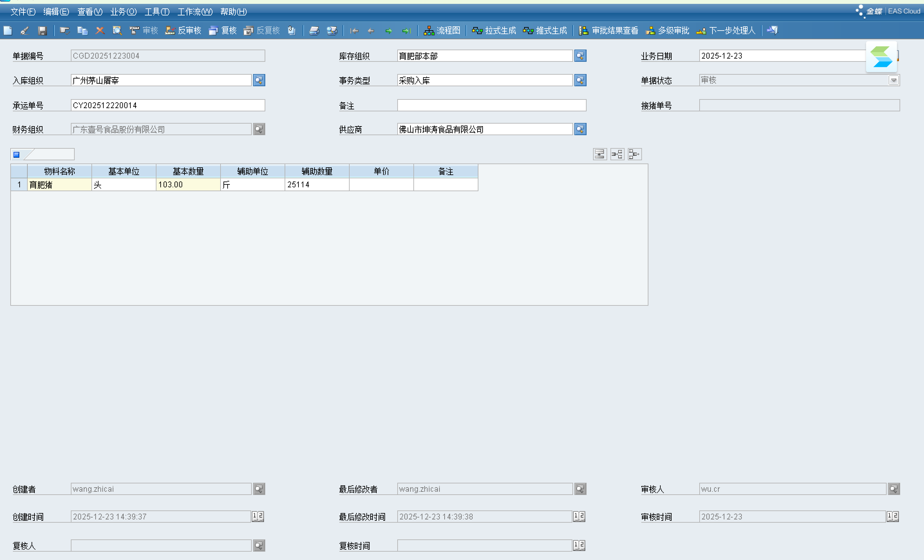Click the new document icon
Image resolution: width=924 pixels, height=560 pixels.
pyautogui.click(x=8, y=30)
